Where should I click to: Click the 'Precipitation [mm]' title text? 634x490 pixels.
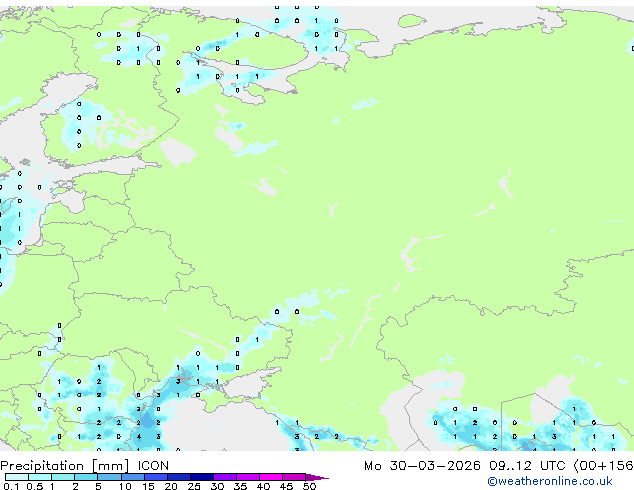pos(65,466)
